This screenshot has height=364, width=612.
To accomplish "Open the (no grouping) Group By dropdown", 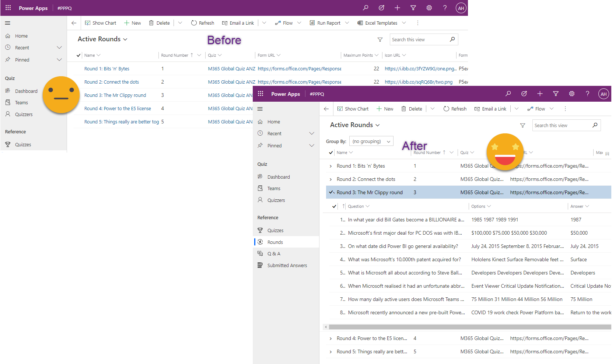I will click(x=371, y=141).
